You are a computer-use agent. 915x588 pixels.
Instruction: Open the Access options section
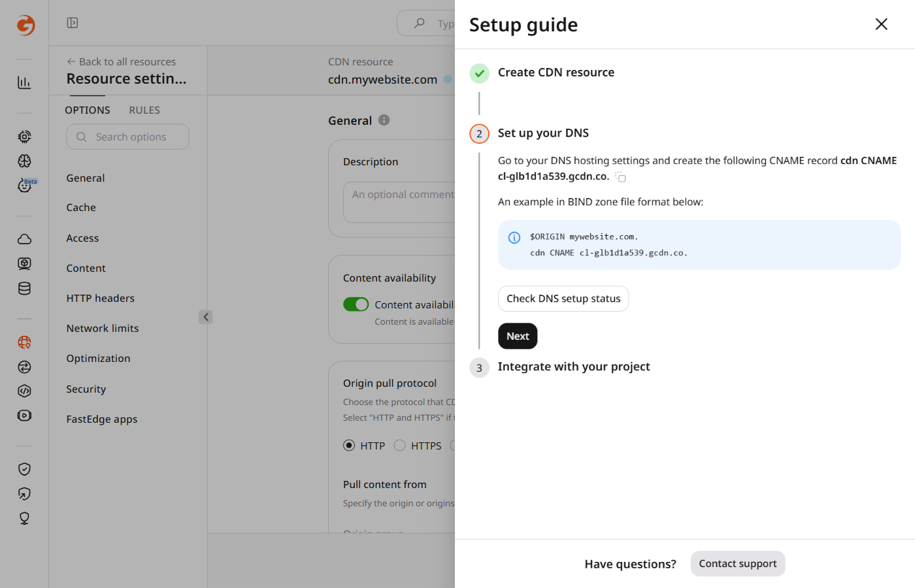(82, 238)
